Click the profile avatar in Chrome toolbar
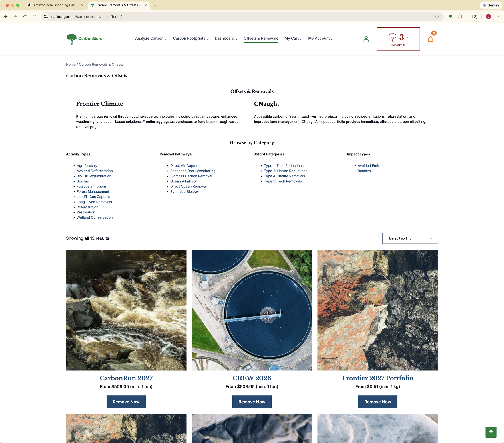The height and width of the screenshot is (443, 504). pos(488,16)
